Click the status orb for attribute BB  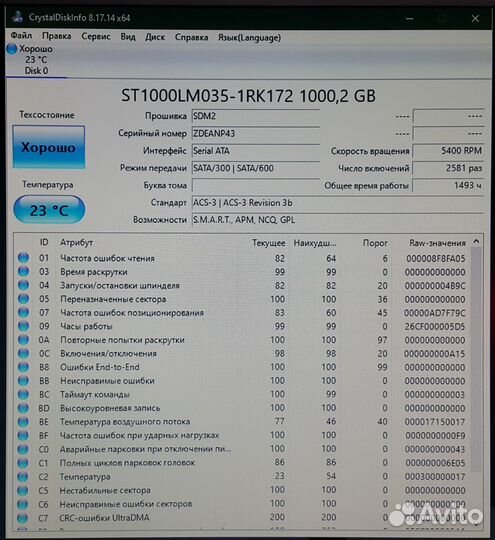23,381
